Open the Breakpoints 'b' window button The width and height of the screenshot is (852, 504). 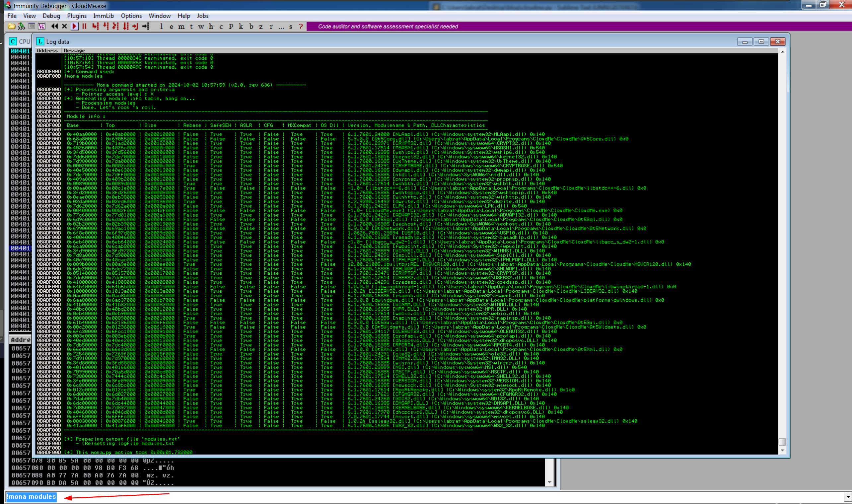[x=251, y=26]
